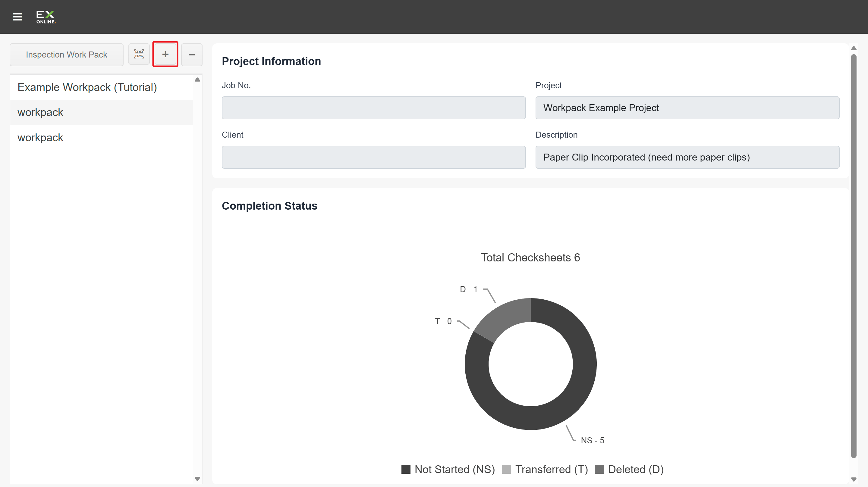The image size is (868, 487).
Task: Toggle Transferred (T) legend entry
Action: pos(545,469)
